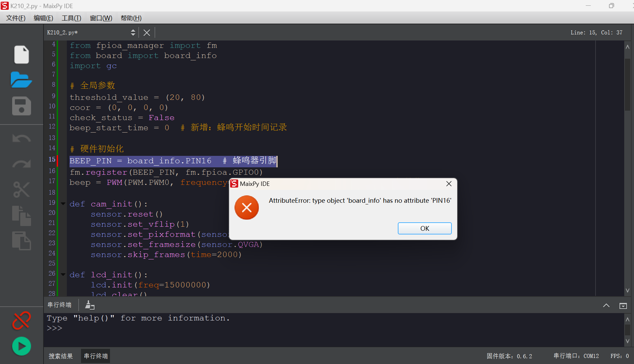Click the MaixPy IDE app icon in title bar

[x=5, y=6]
